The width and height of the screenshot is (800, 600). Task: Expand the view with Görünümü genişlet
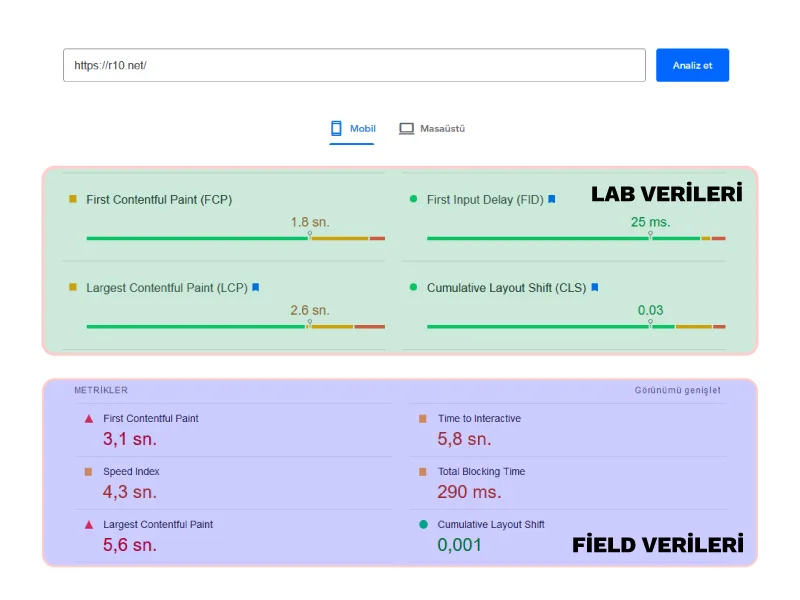click(x=677, y=391)
